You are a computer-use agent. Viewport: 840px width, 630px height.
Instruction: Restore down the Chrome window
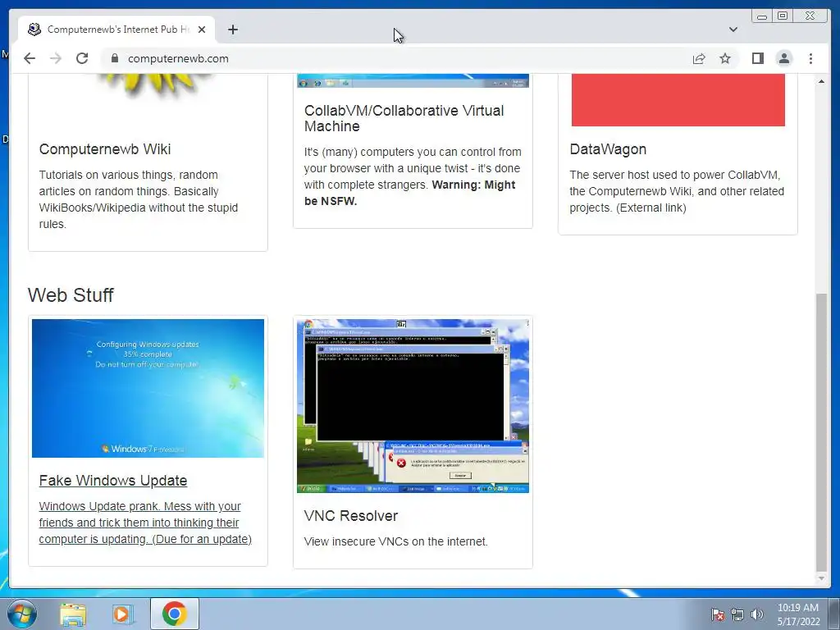coord(783,16)
